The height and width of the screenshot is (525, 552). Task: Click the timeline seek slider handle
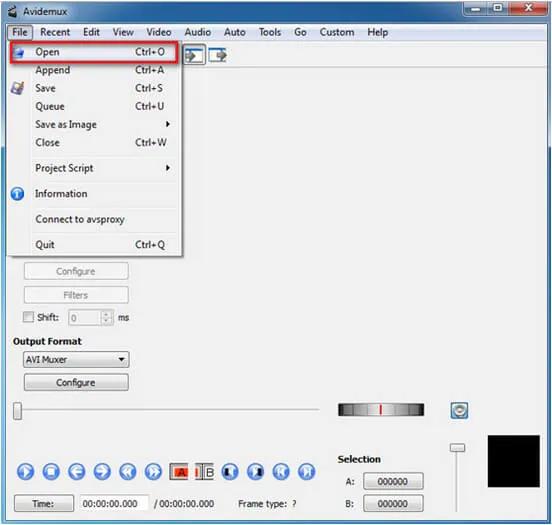click(x=17, y=411)
